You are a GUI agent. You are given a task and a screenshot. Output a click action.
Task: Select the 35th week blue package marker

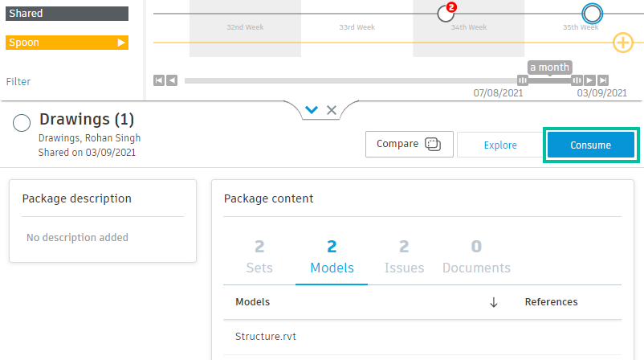[x=592, y=14]
